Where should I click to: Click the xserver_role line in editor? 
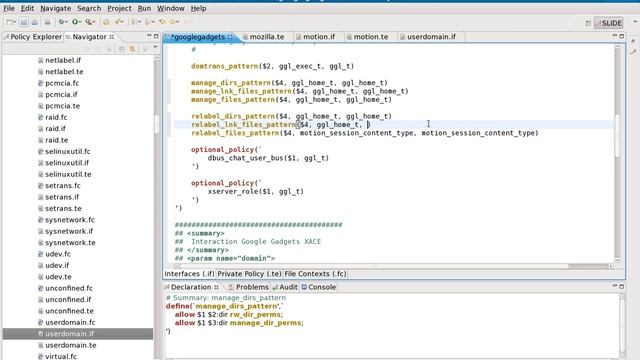256,191
